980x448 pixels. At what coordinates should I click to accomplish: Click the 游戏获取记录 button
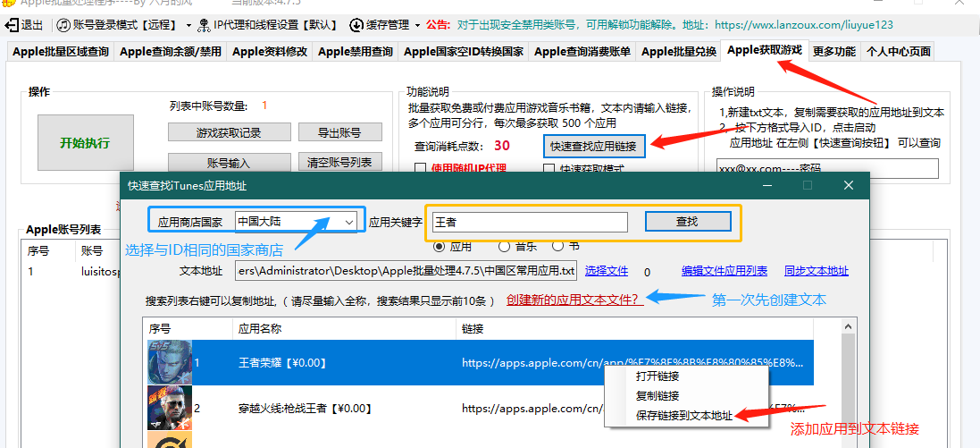pos(230,132)
